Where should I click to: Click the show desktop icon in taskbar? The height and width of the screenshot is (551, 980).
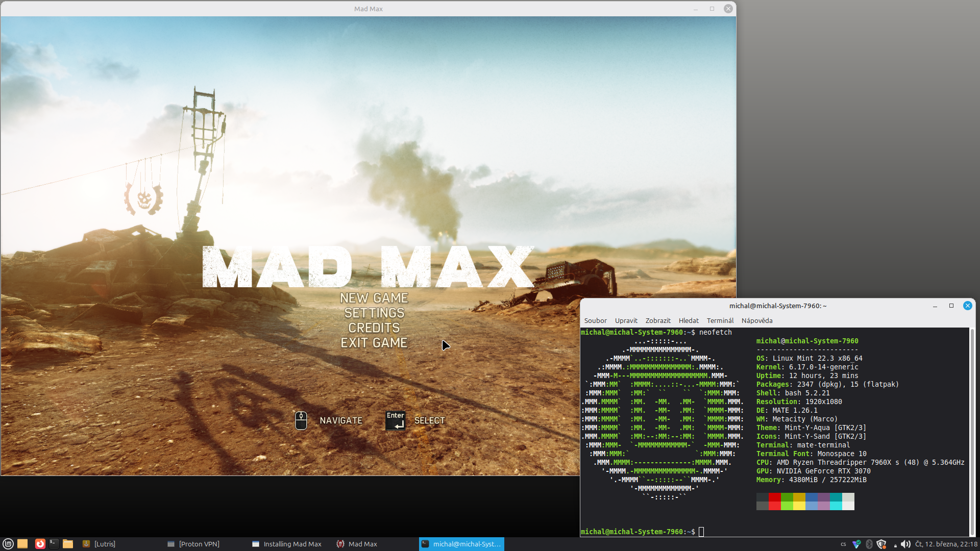tap(22, 544)
